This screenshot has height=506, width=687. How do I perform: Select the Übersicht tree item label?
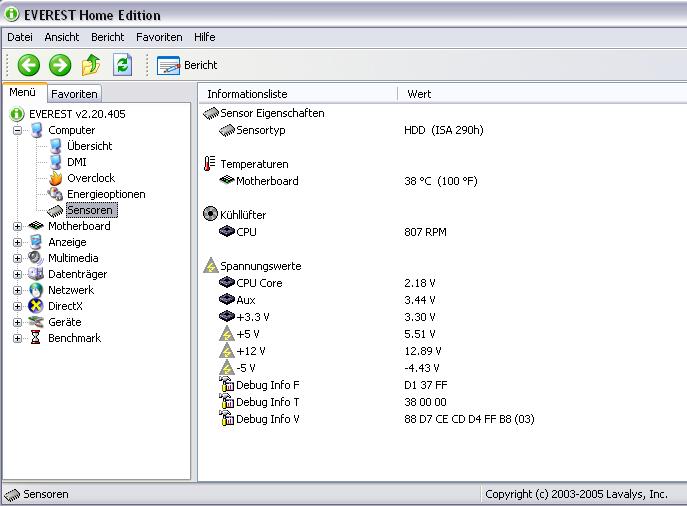pos(90,146)
